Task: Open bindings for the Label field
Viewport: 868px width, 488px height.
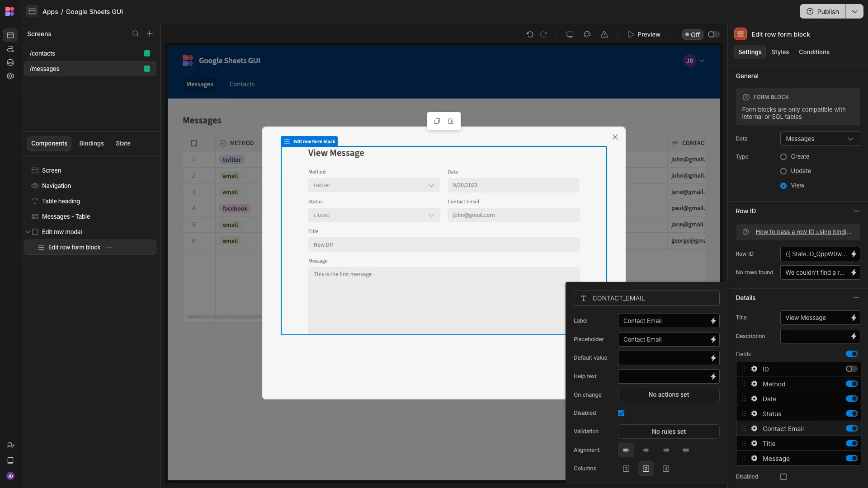Action: 713,321
